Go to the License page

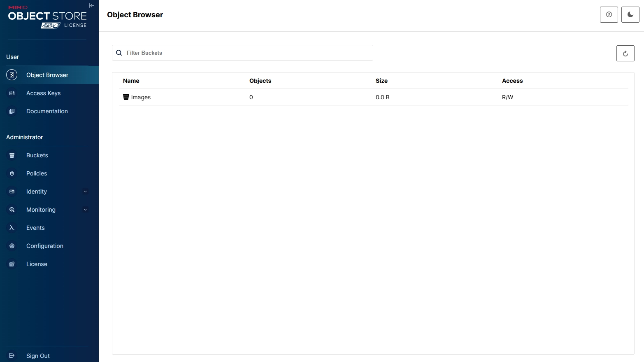[x=37, y=264]
